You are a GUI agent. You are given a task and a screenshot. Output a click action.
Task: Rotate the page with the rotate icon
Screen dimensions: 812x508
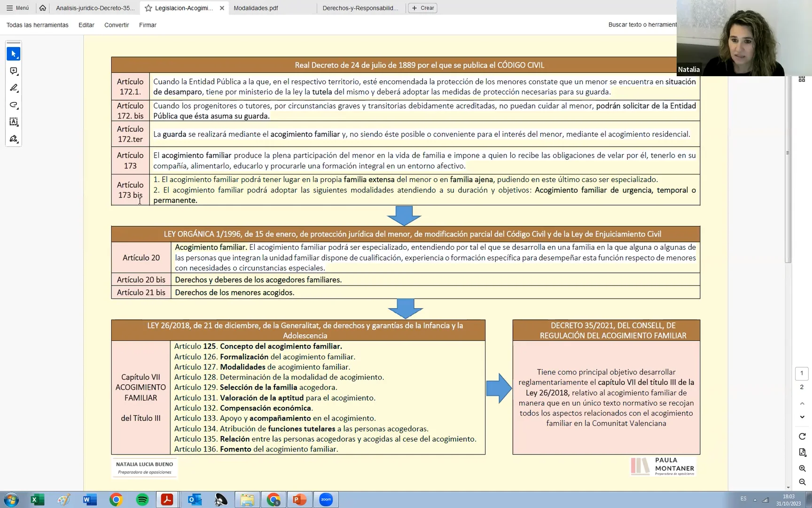pos(802,437)
